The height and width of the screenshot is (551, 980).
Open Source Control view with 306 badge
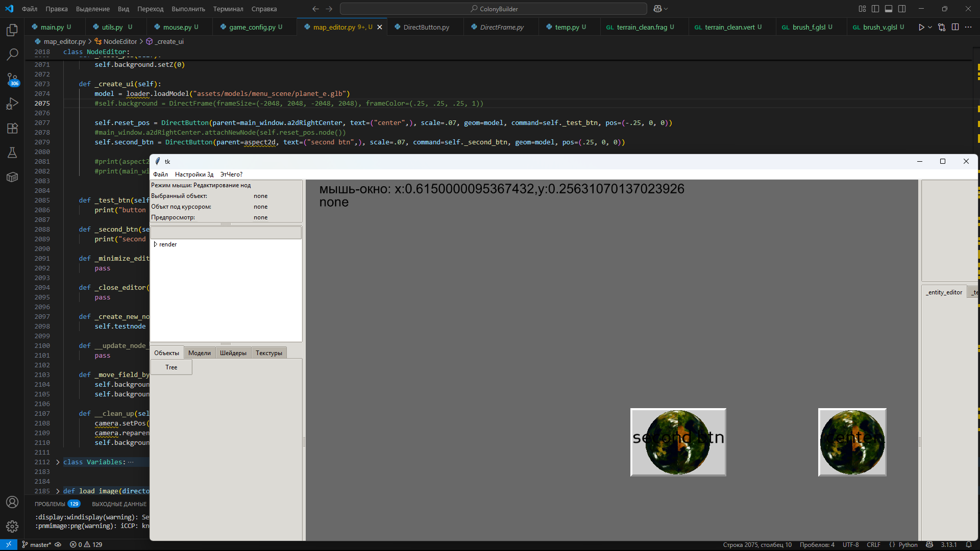(x=12, y=79)
